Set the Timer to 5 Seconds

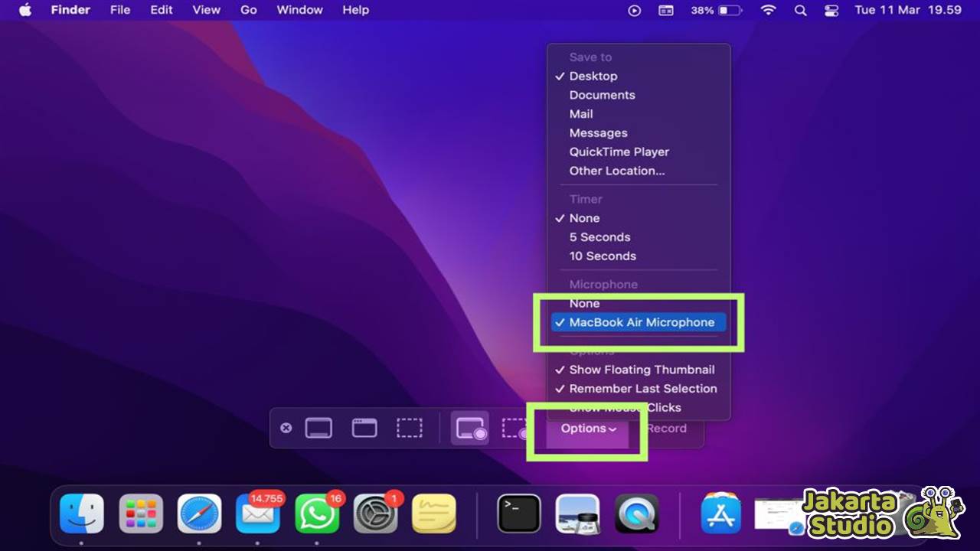pyautogui.click(x=599, y=237)
